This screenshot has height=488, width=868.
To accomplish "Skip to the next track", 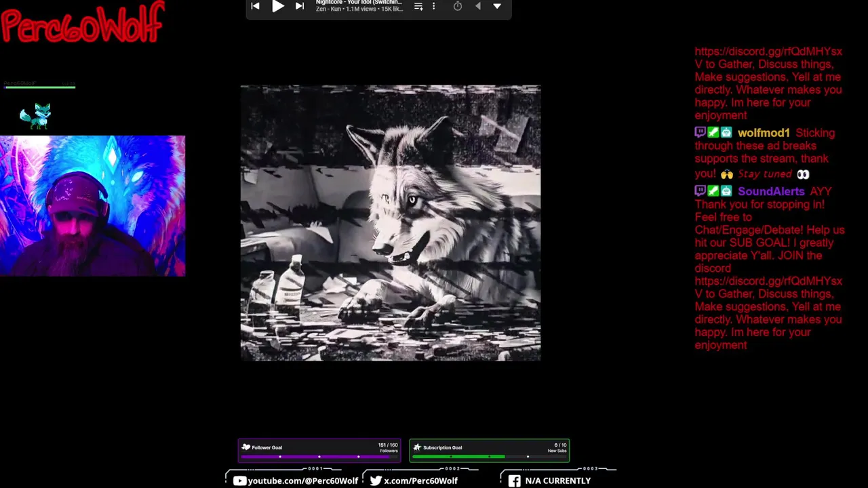I will tap(300, 6).
